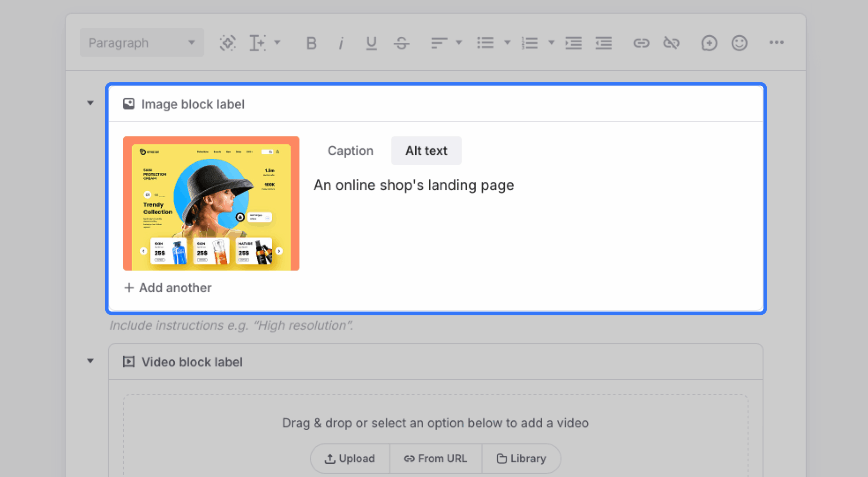Choose From URL to add a video
This screenshot has width=868, height=477.
click(436, 458)
